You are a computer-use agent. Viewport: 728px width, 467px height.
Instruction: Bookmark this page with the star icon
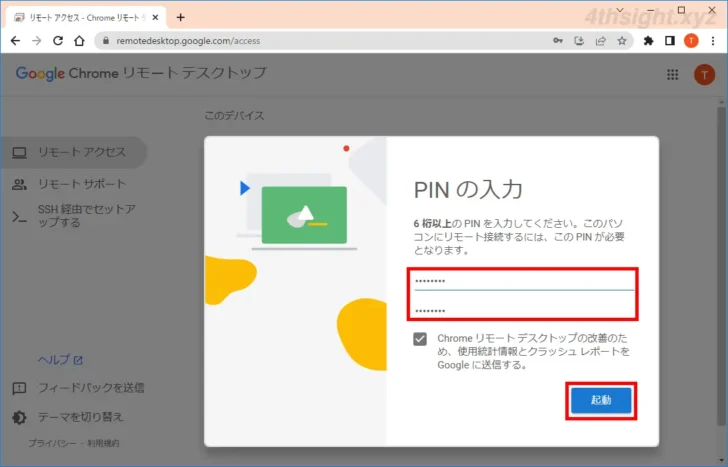pyautogui.click(x=622, y=41)
